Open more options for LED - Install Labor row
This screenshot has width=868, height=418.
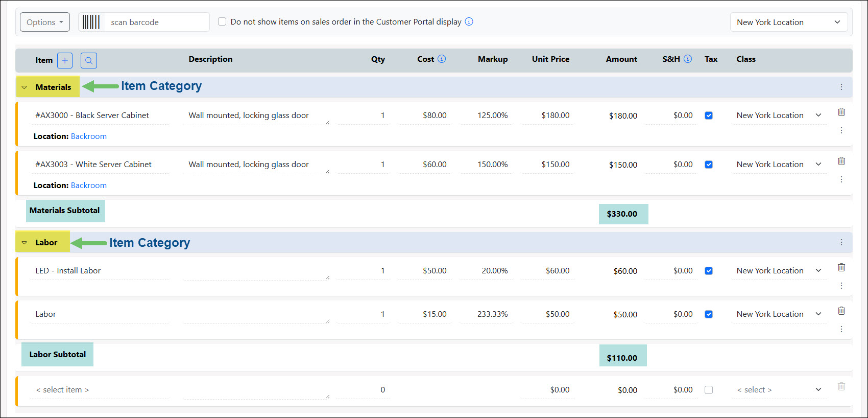pyautogui.click(x=841, y=286)
